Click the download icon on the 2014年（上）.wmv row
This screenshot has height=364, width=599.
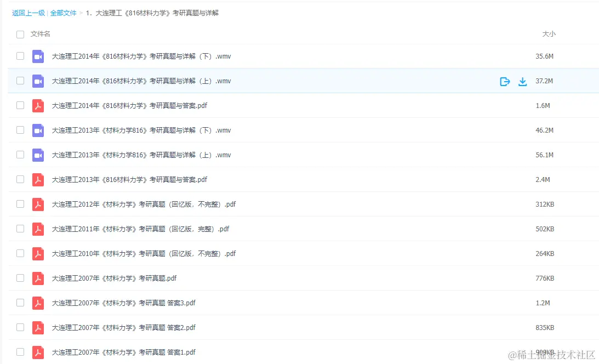(522, 81)
